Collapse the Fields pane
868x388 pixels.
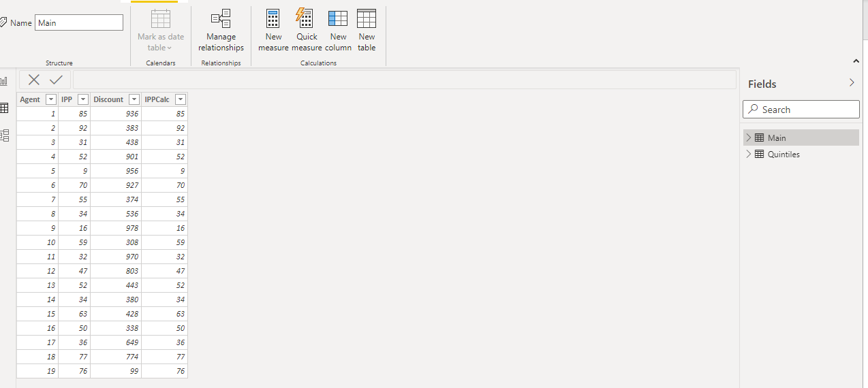tap(852, 82)
